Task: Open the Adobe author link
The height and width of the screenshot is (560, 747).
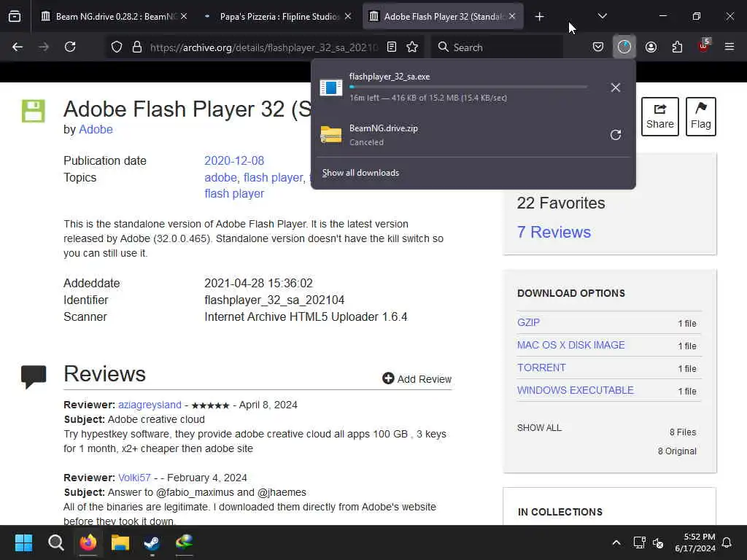Action: pos(96,130)
